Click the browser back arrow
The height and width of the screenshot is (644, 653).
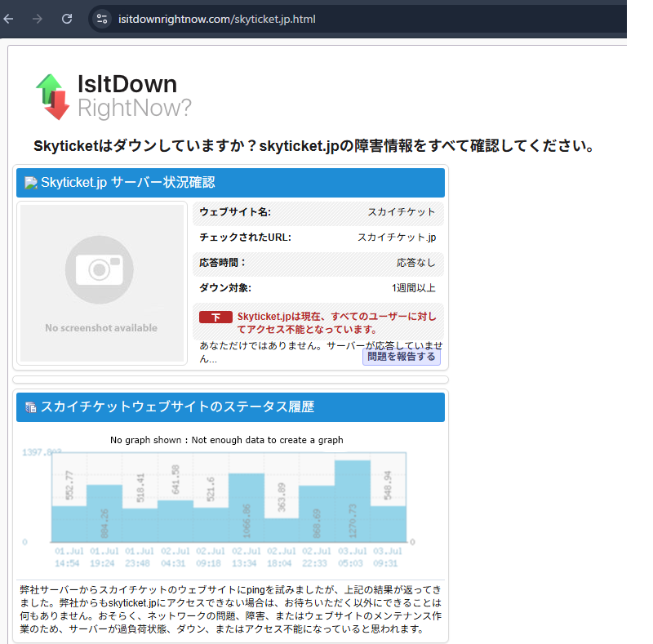(x=9, y=19)
